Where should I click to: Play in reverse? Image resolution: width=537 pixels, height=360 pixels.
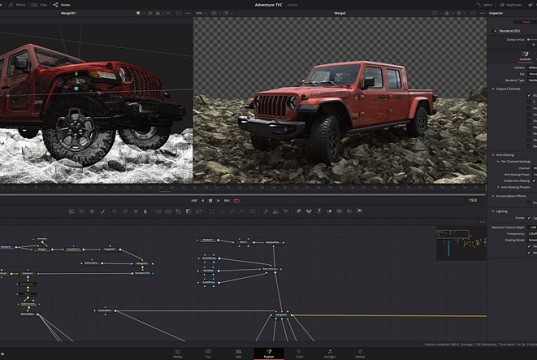click(202, 200)
